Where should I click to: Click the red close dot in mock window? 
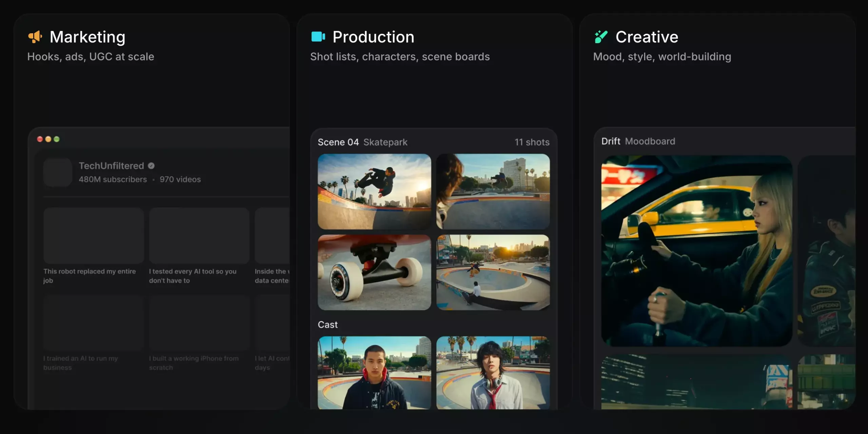pyautogui.click(x=40, y=139)
